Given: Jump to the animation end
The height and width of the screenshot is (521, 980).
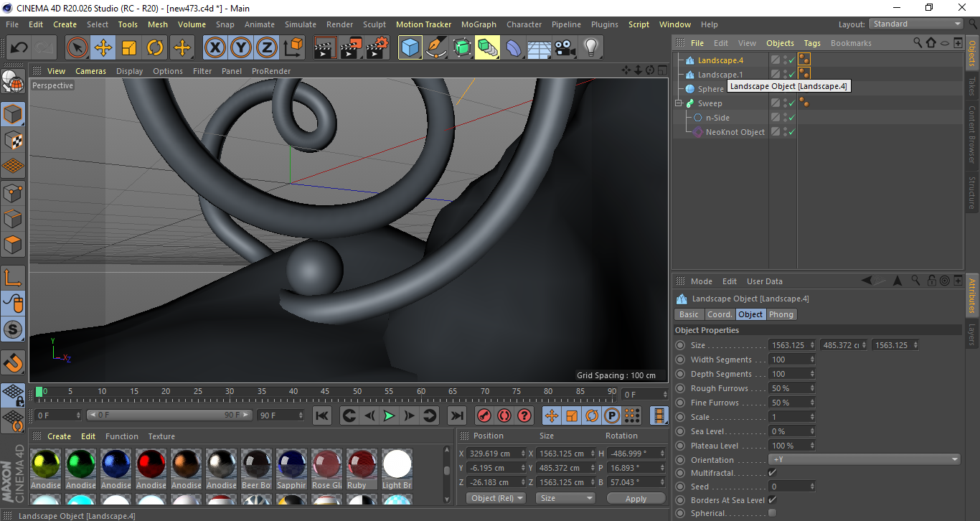Looking at the screenshot, I should point(457,416).
